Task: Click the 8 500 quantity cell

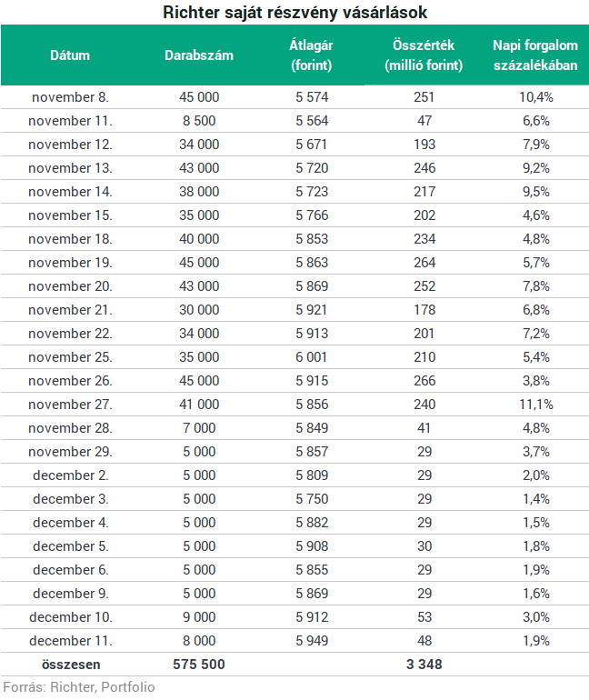Action: [x=199, y=121]
